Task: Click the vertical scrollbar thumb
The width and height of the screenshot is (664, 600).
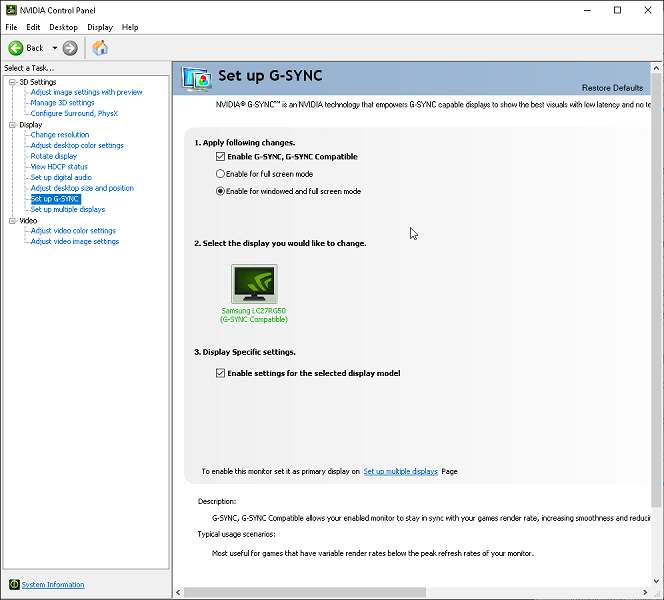Action: [x=656, y=290]
